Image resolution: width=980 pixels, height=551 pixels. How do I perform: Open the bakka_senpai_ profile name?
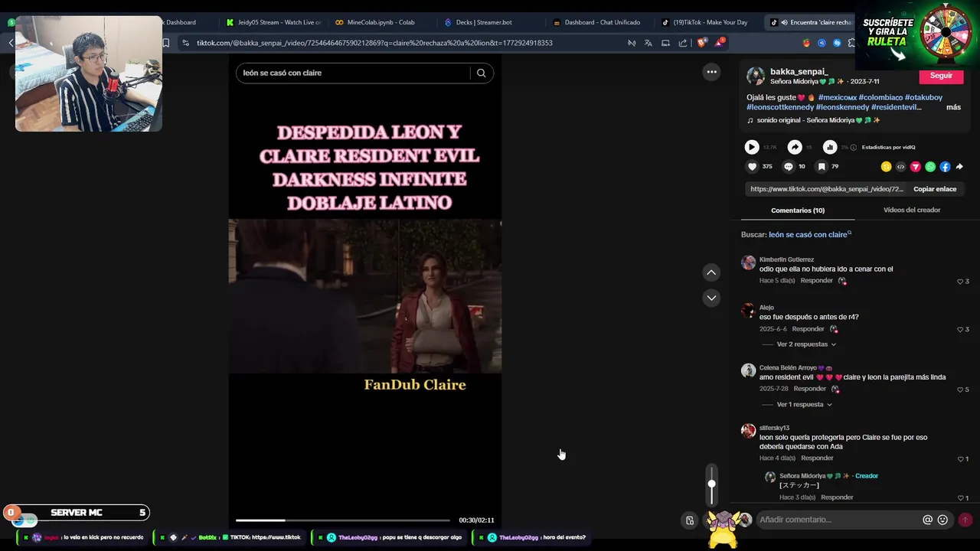pos(799,71)
